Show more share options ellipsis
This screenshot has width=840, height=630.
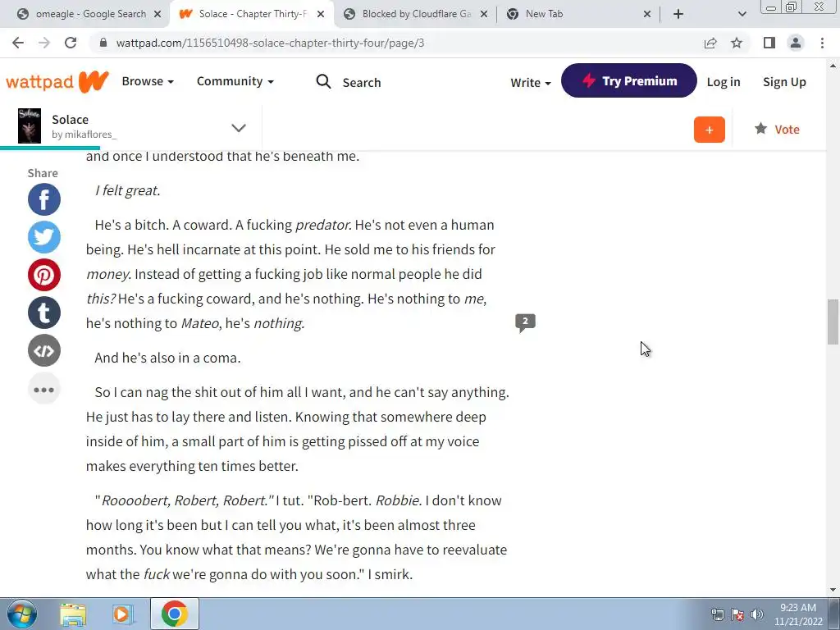point(44,390)
